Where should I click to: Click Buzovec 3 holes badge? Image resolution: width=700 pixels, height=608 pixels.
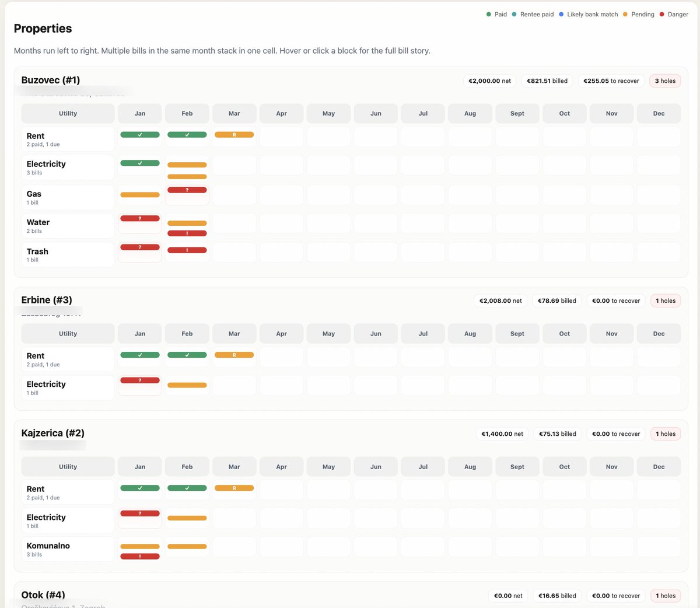pos(665,81)
